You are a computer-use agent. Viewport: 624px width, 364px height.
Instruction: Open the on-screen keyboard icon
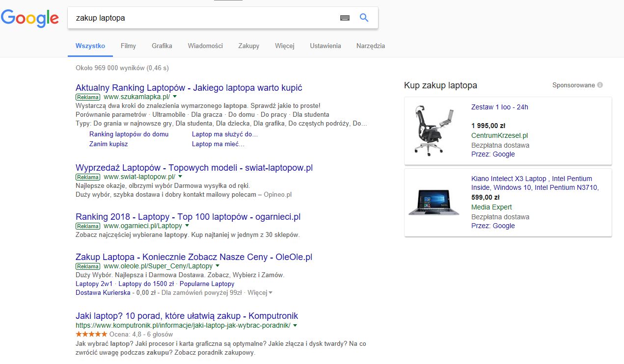345,18
